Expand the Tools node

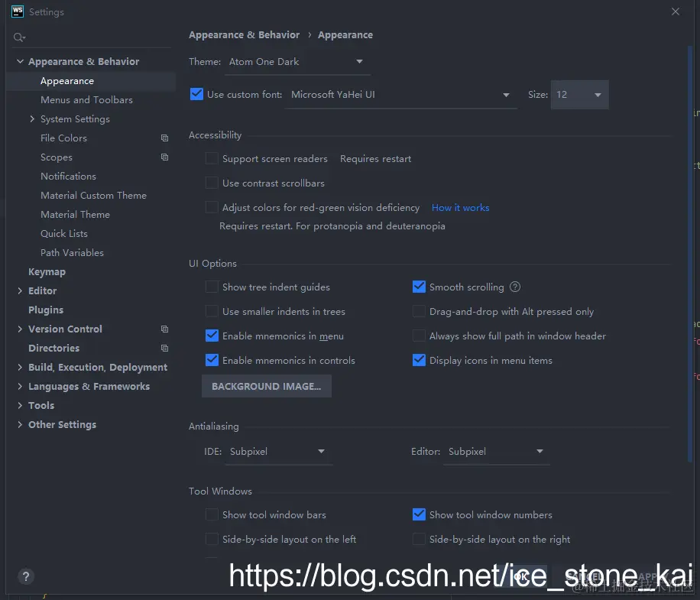point(20,405)
